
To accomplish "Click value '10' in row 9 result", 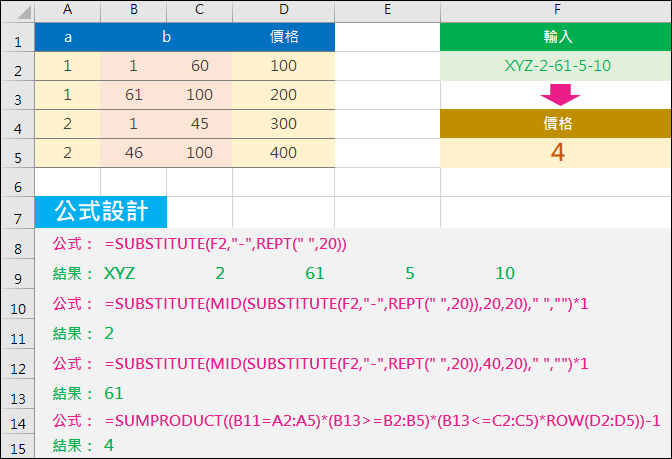I will pos(505,273).
